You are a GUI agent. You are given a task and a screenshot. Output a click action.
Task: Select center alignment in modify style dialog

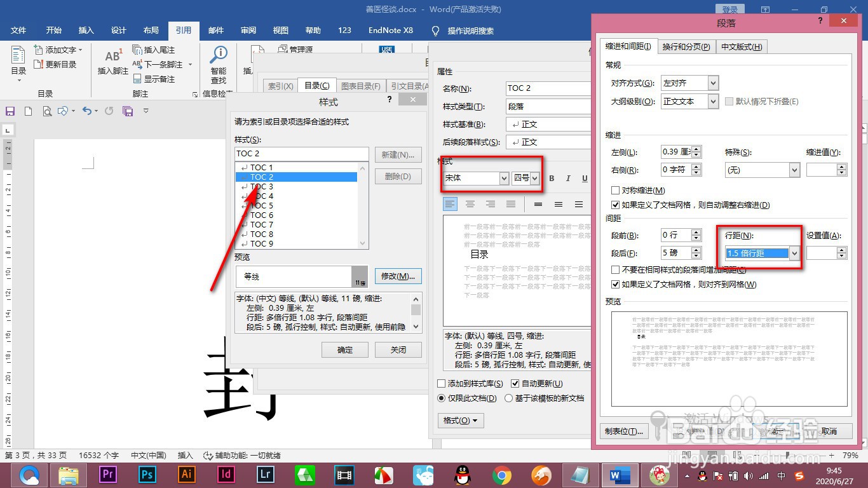[470, 204]
